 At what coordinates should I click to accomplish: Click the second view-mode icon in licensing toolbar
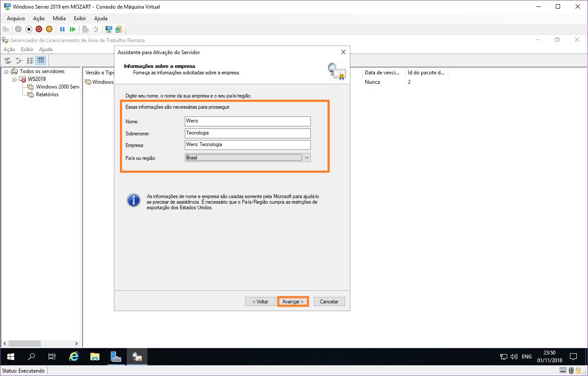click(x=19, y=60)
